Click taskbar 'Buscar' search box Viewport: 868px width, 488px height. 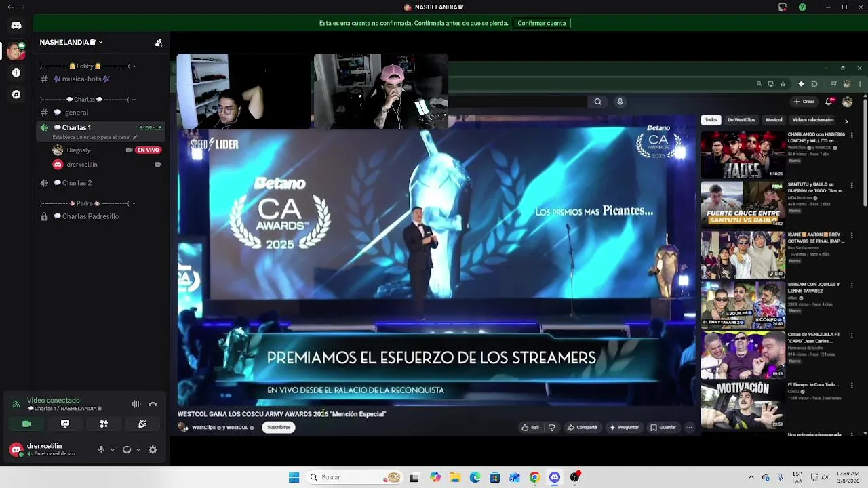[x=354, y=477]
